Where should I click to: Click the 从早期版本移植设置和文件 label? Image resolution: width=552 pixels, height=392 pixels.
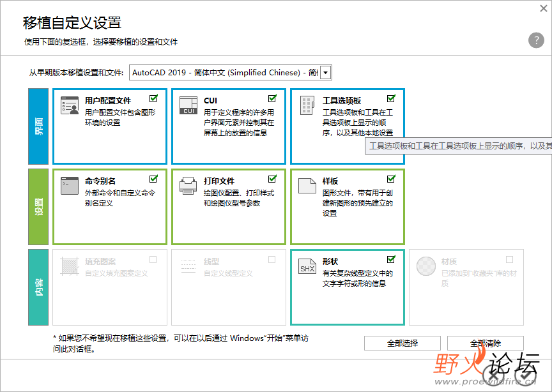77,73
